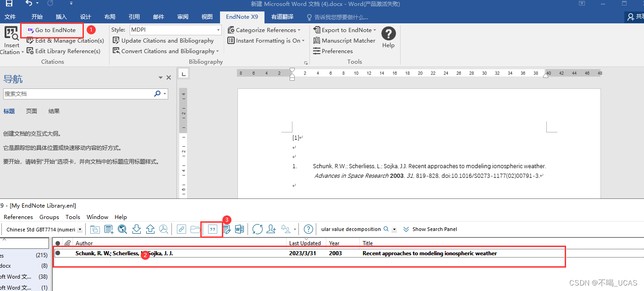Click EndNote Format Bibliography icon

(226, 230)
